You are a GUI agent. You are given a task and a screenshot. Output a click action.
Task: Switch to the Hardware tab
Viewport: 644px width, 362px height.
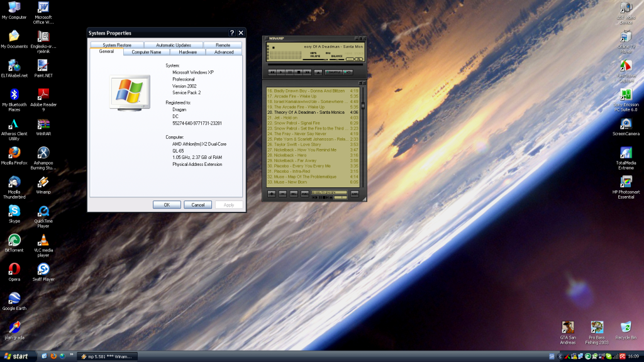[187, 52]
